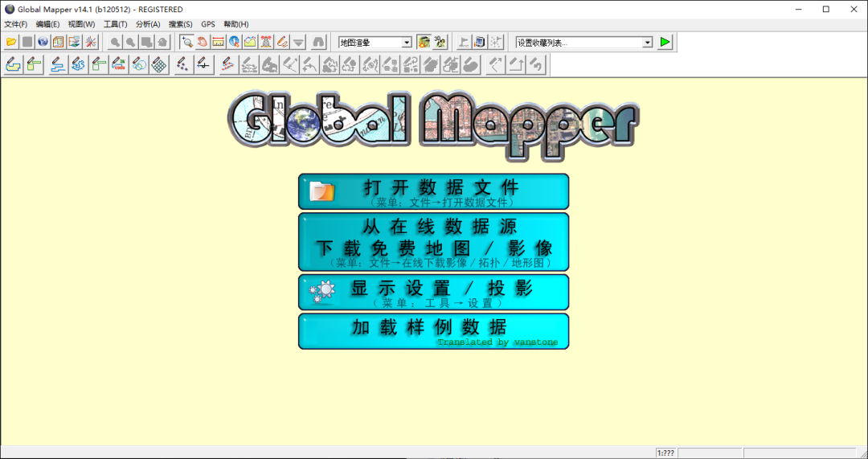Click the 打开数据文件 button

(433, 191)
